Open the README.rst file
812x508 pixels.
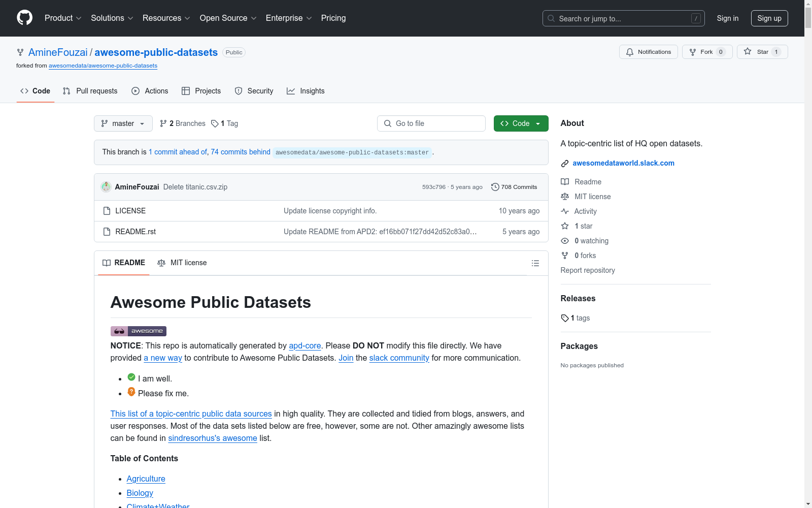click(136, 232)
